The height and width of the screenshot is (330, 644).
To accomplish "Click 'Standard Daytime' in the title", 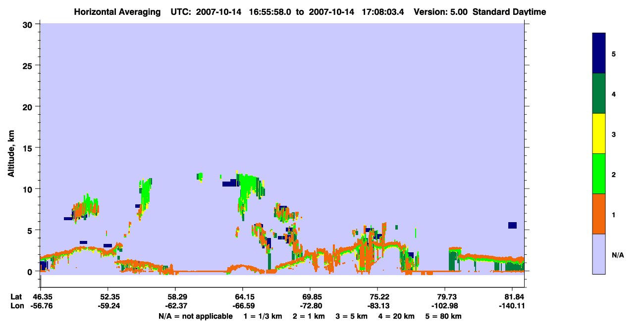I will tap(509, 12).
